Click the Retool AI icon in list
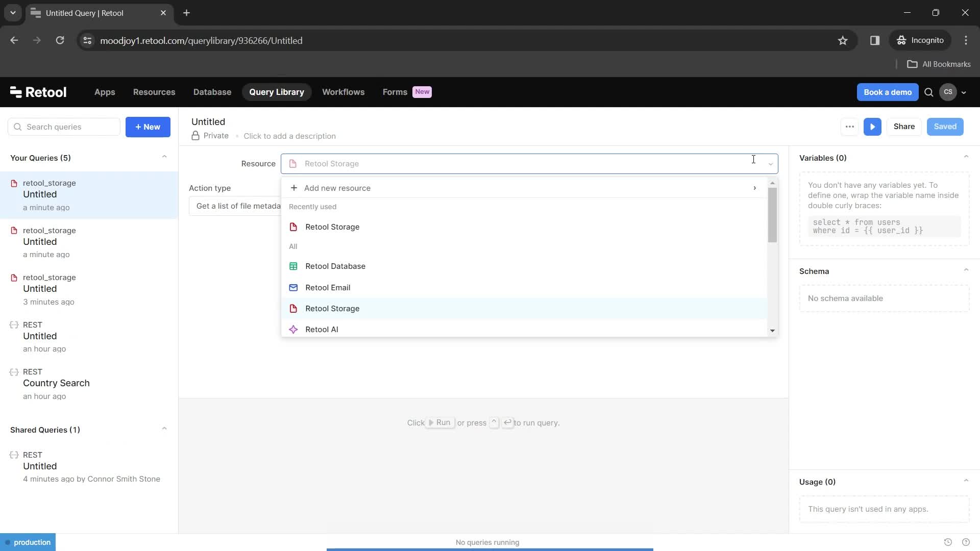Image resolution: width=980 pixels, height=551 pixels. pyautogui.click(x=293, y=329)
